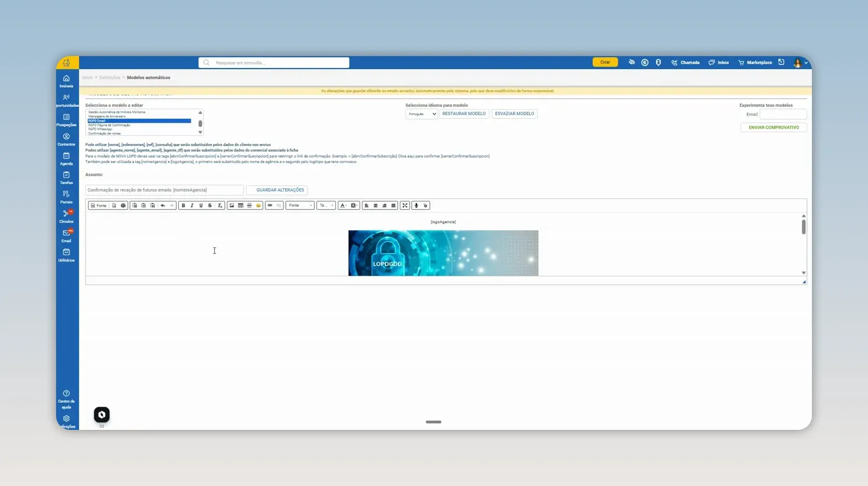Insert a horizontal line in editor

[249, 206]
